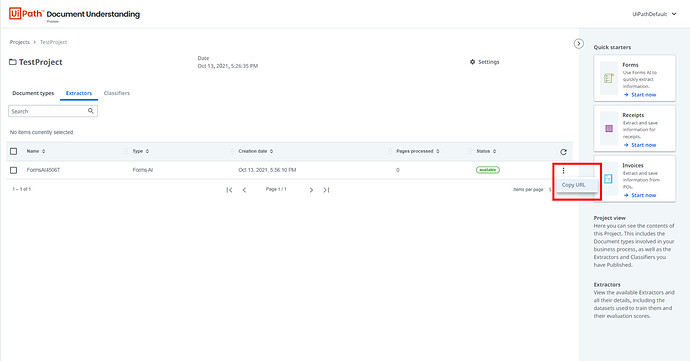Select all rows checkbox in header
690x361 pixels.
[x=14, y=151]
